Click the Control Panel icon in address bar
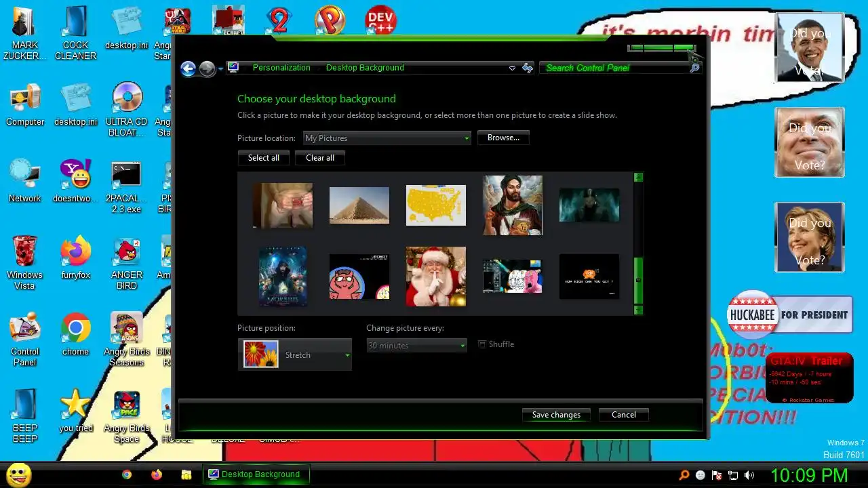The height and width of the screenshot is (488, 868). (x=233, y=67)
